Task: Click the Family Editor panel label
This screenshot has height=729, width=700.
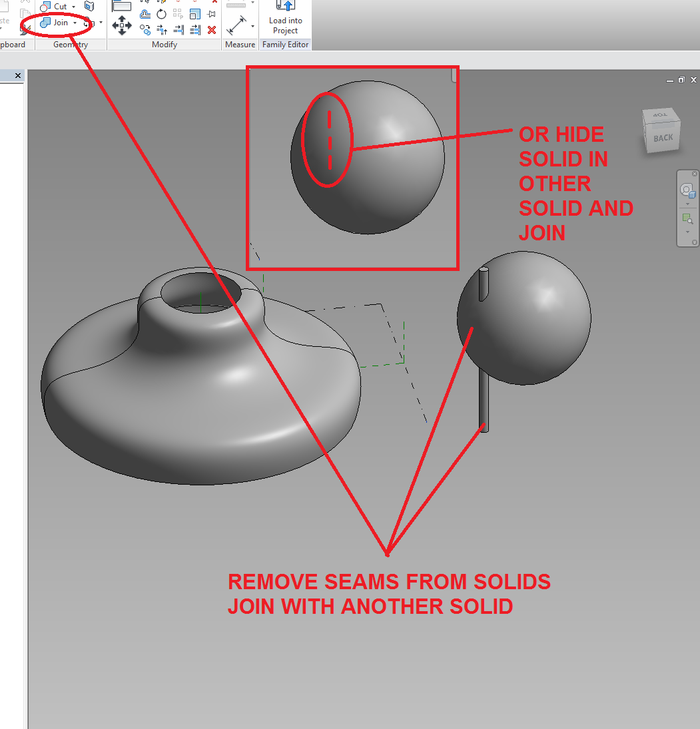Action: pos(286,44)
